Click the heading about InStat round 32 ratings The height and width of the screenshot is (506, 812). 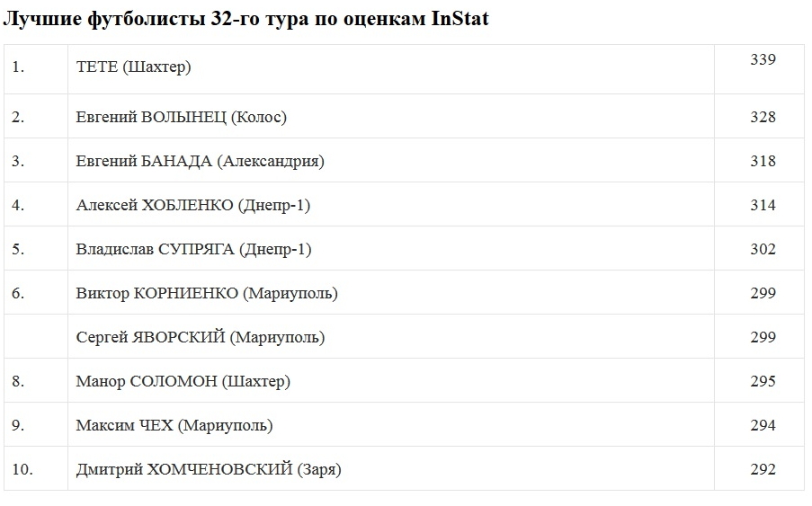[x=246, y=18]
